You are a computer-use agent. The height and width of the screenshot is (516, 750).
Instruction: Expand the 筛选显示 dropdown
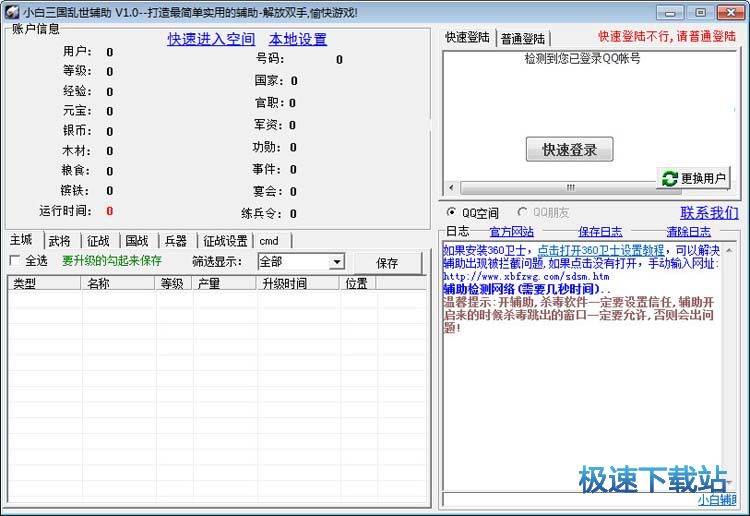(x=336, y=262)
